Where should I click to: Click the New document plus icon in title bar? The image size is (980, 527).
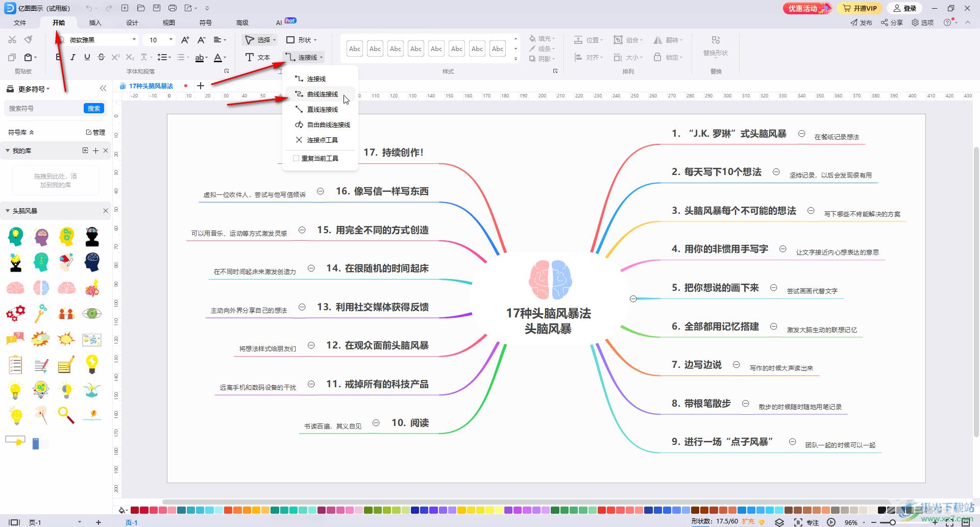point(125,8)
